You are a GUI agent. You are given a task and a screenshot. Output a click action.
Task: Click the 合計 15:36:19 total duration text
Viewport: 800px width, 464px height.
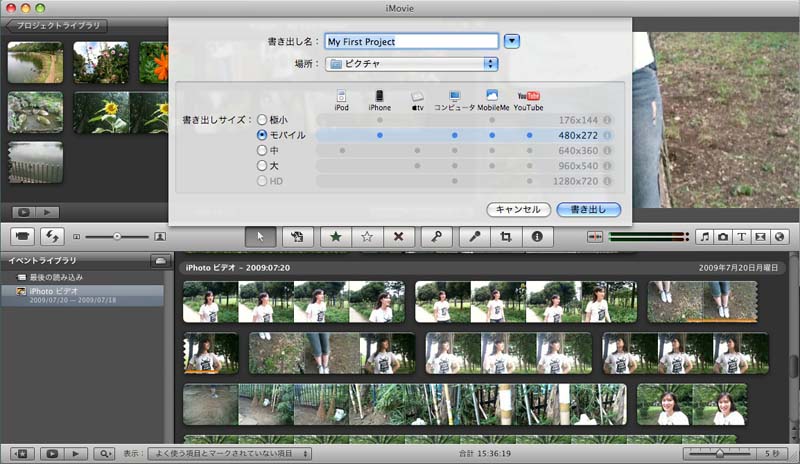[x=485, y=453]
